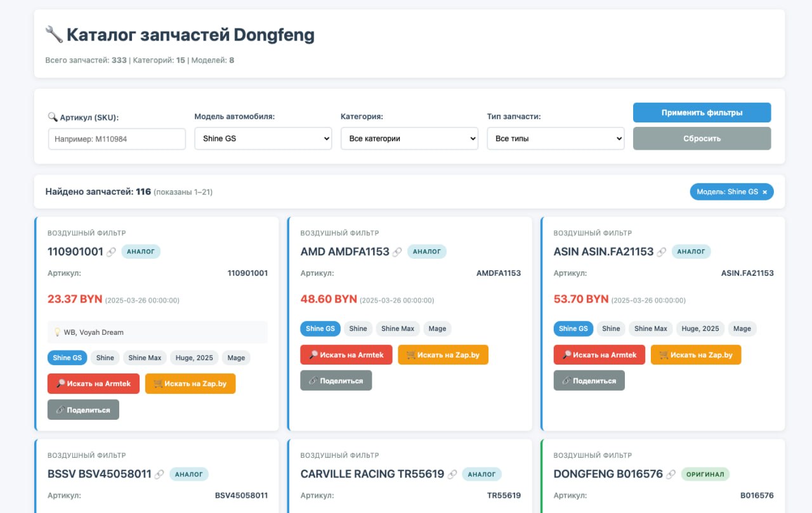812x513 pixels.
Task: Select Shine Max tag on AMD AMDFA1153 card
Action: point(398,328)
